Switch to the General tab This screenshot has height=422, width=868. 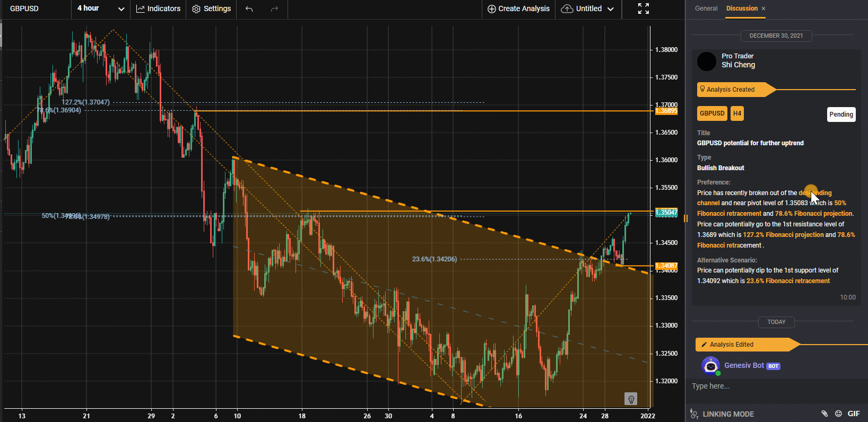tap(706, 8)
